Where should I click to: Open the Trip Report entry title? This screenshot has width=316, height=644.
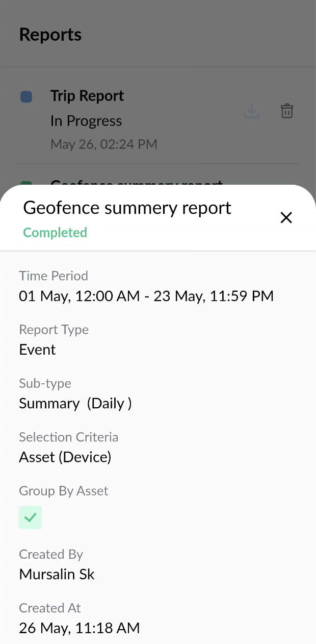[87, 96]
